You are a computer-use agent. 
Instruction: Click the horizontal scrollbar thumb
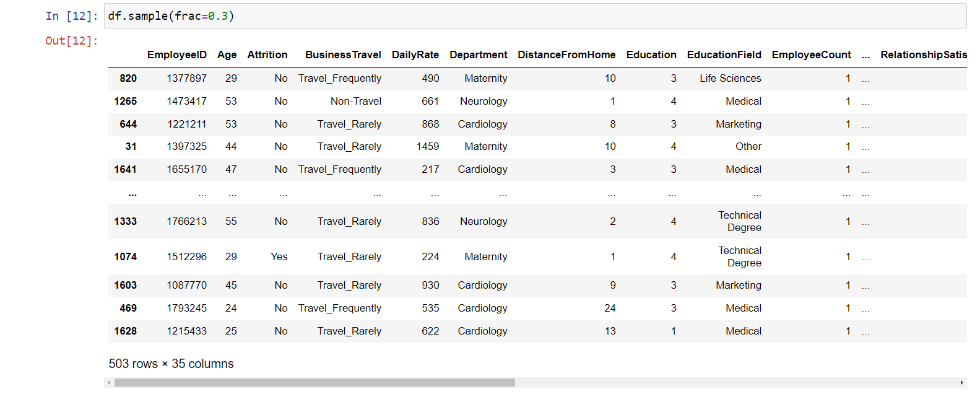click(314, 383)
